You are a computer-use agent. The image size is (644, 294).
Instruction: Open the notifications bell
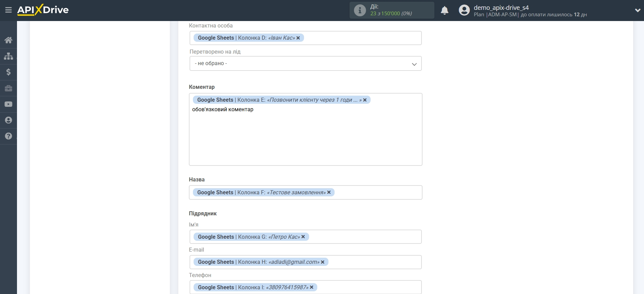[x=445, y=11]
